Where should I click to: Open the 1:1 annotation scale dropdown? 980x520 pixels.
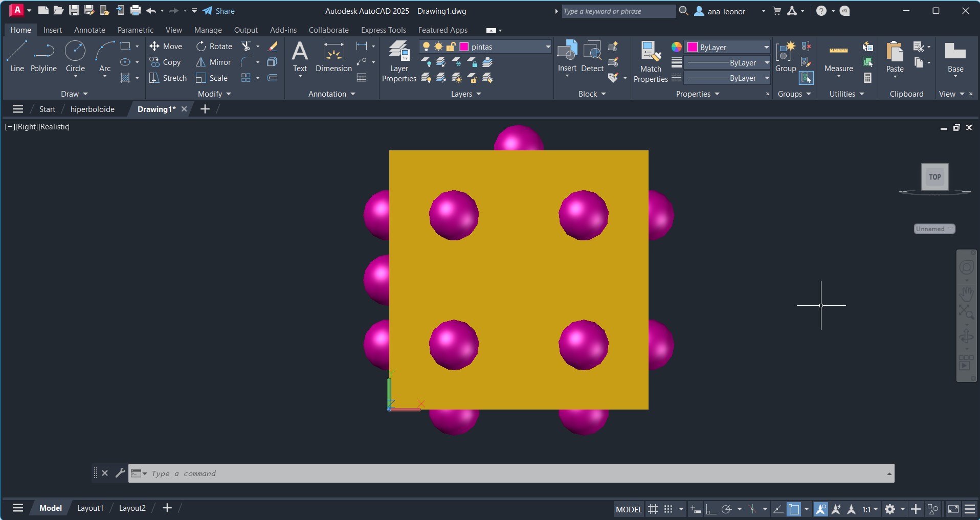pyautogui.click(x=870, y=509)
